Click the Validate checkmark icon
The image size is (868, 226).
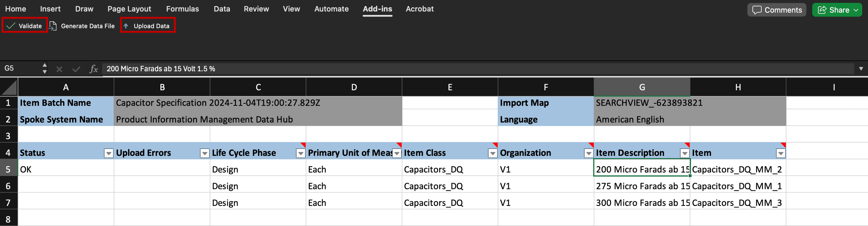point(11,26)
